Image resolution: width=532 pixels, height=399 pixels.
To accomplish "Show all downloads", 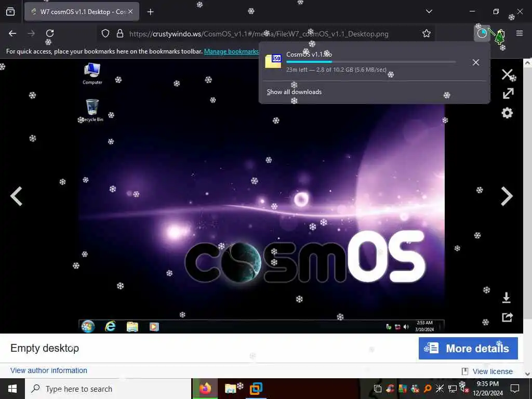I will pos(294,92).
